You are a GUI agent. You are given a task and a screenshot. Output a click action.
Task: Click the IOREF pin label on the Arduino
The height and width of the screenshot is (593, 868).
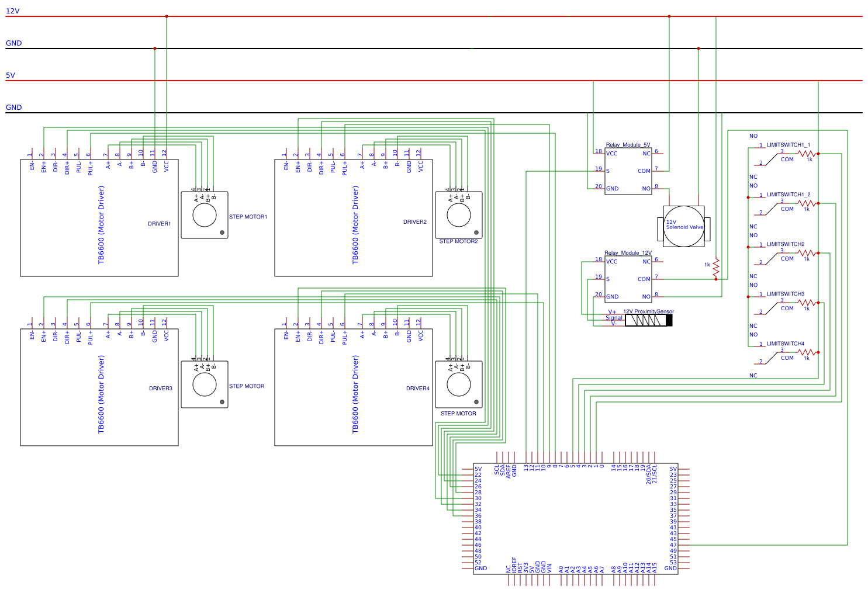(x=514, y=564)
